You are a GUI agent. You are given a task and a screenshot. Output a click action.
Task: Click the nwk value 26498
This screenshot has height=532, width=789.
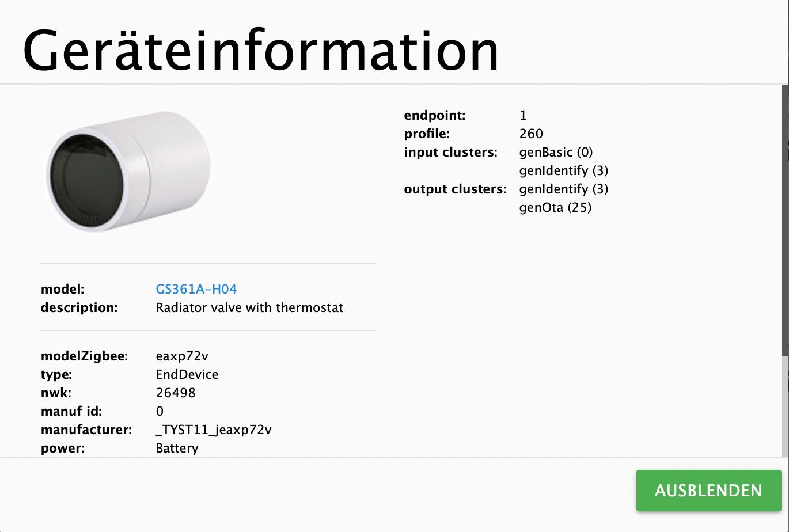[176, 393]
